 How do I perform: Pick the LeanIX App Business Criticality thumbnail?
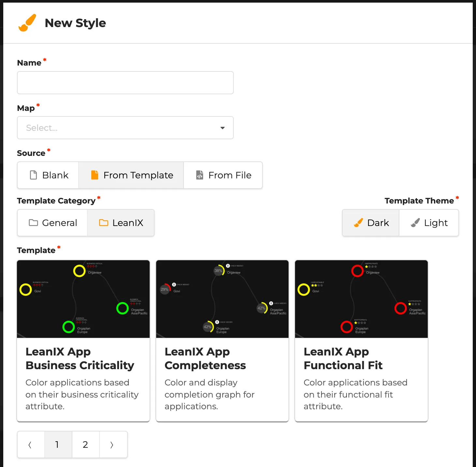point(83,299)
